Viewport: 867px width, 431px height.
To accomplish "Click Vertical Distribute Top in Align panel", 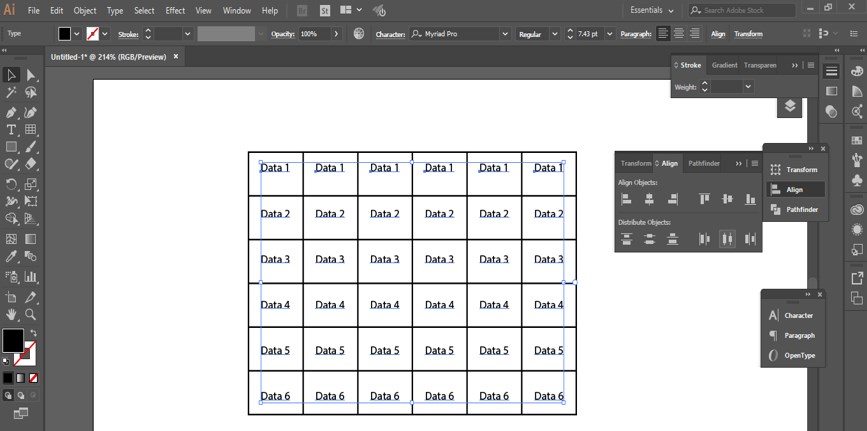I will tap(626, 239).
